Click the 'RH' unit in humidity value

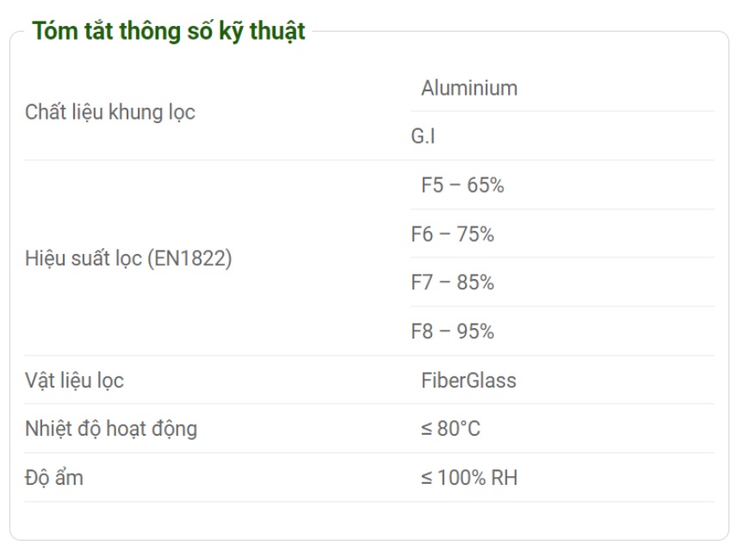point(505,478)
